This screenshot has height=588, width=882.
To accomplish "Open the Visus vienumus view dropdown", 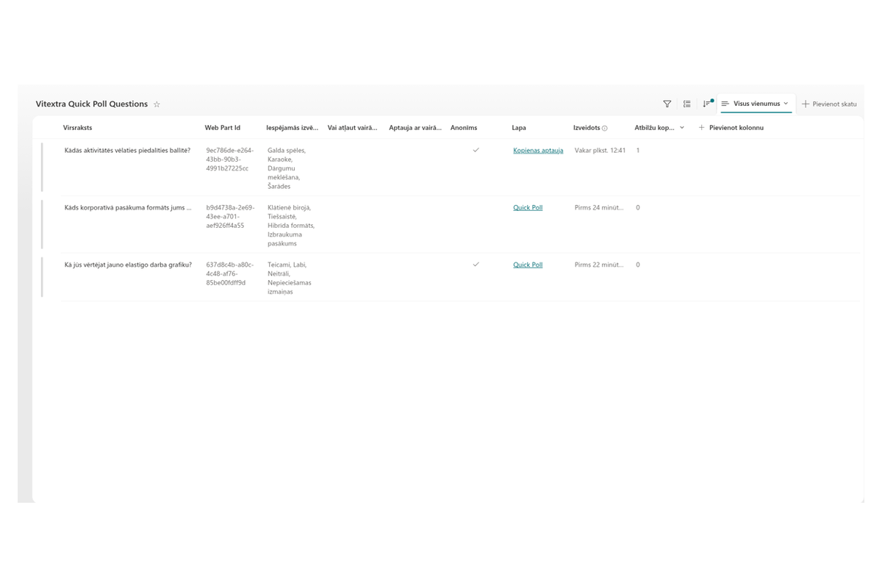I will 756,104.
